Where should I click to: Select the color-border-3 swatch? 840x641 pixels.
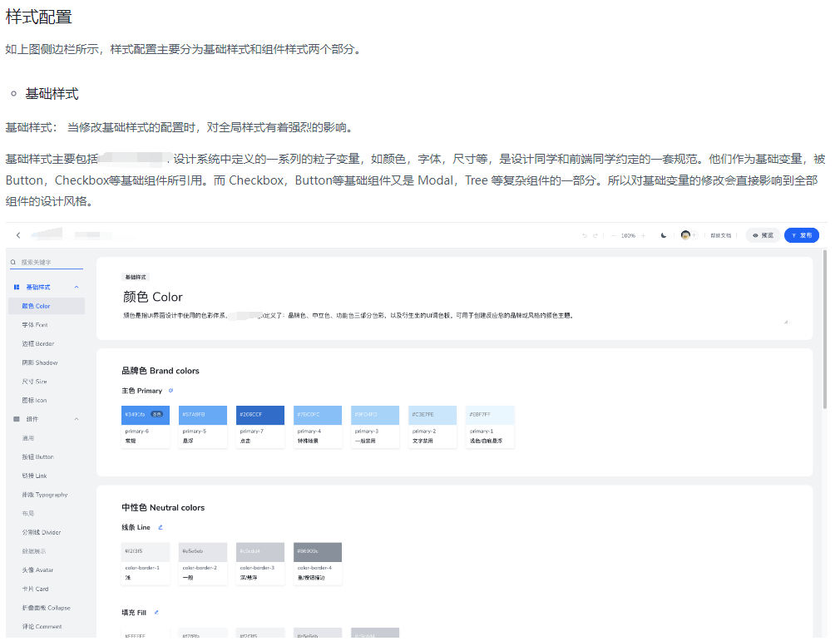tap(260, 564)
